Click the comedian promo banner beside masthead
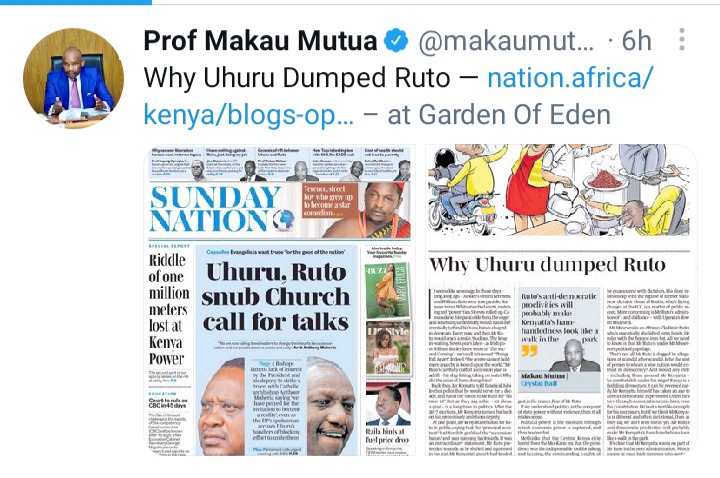The height and width of the screenshot is (478, 720). 356,209
